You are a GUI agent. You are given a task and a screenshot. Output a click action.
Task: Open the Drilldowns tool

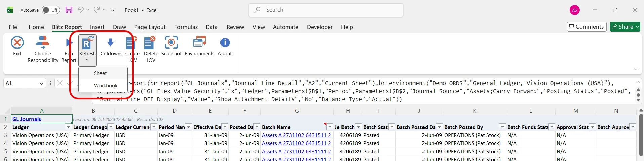[x=110, y=46]
